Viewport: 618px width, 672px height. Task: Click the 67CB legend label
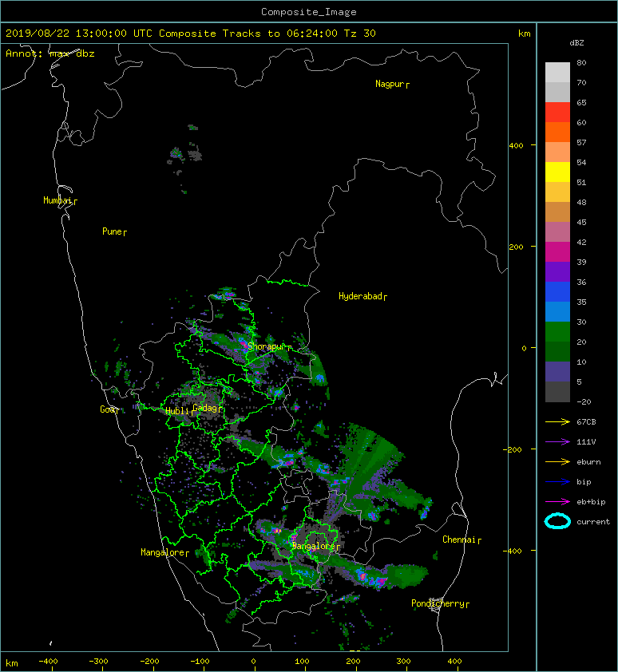[586, 421]
